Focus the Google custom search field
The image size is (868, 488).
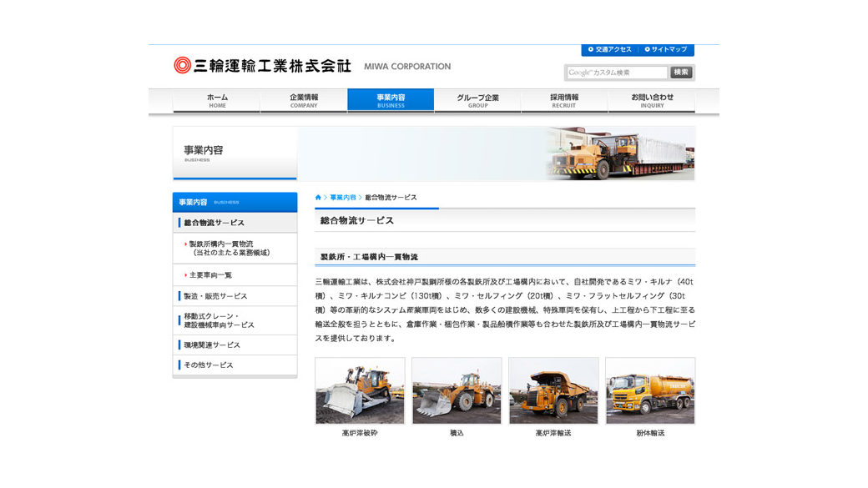click(618, 73)
